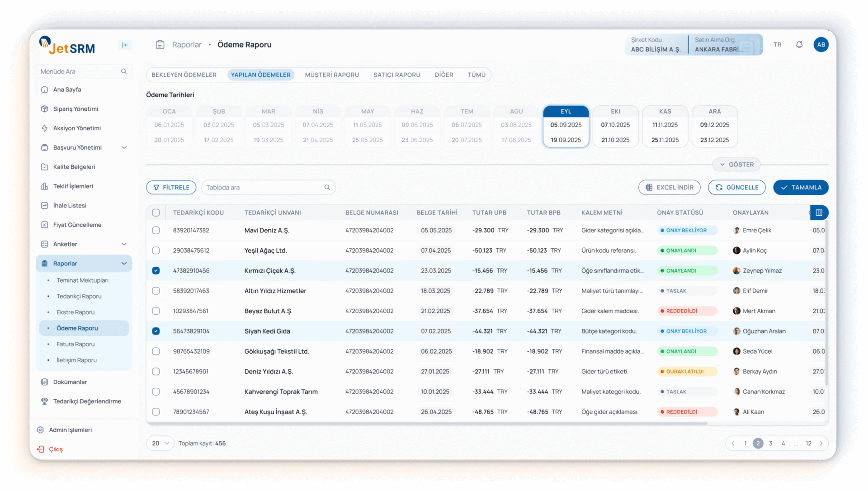Click search magnifier in Menüde Ara

(124, 71)
